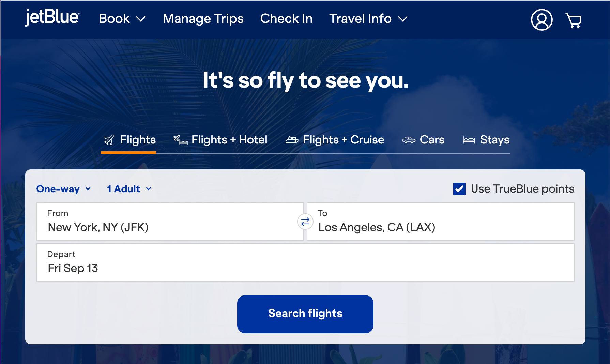The width and height of the screenshot is (610, 364).
Task: Swap origin and destination airports
Action: pyautogui.click(x=305, y=222)
